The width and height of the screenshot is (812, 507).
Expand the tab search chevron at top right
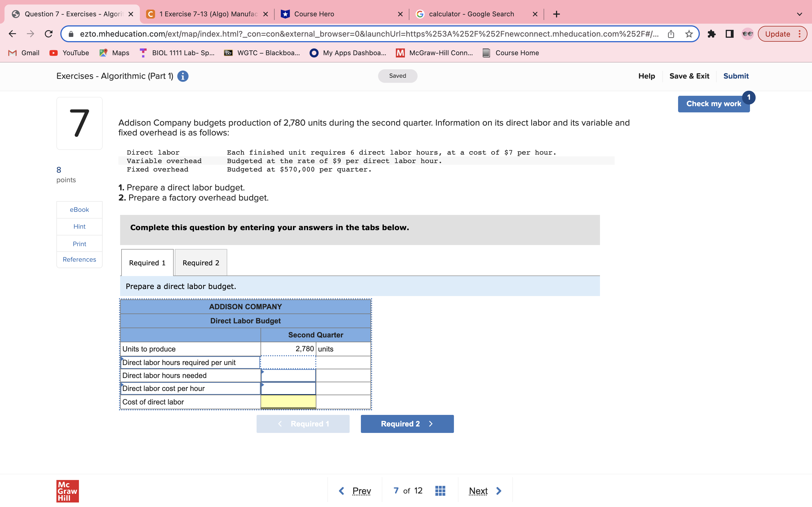click(x=799, y=14)
